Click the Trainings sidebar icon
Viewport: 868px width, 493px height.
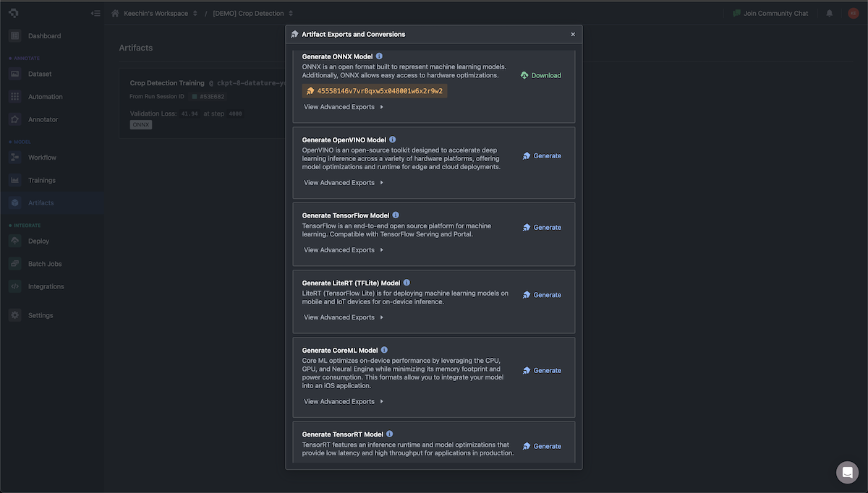(x=15, y=180)
